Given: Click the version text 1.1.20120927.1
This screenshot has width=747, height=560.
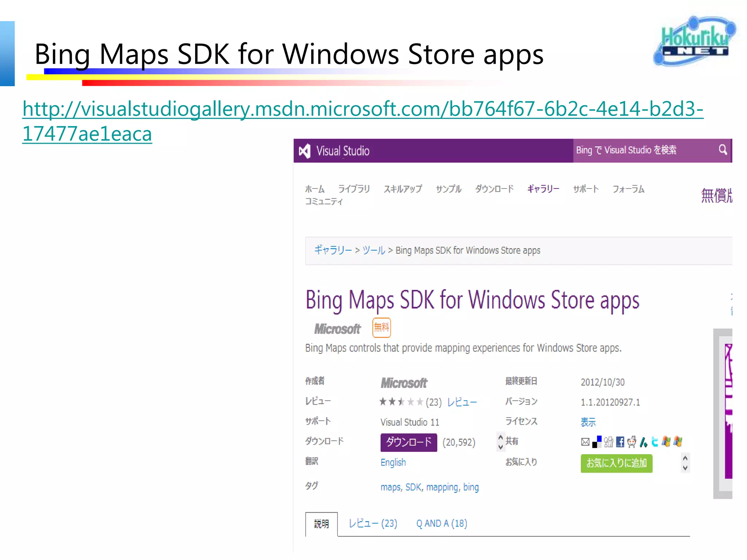Looking at the screenshot, I should pos(610,402).
